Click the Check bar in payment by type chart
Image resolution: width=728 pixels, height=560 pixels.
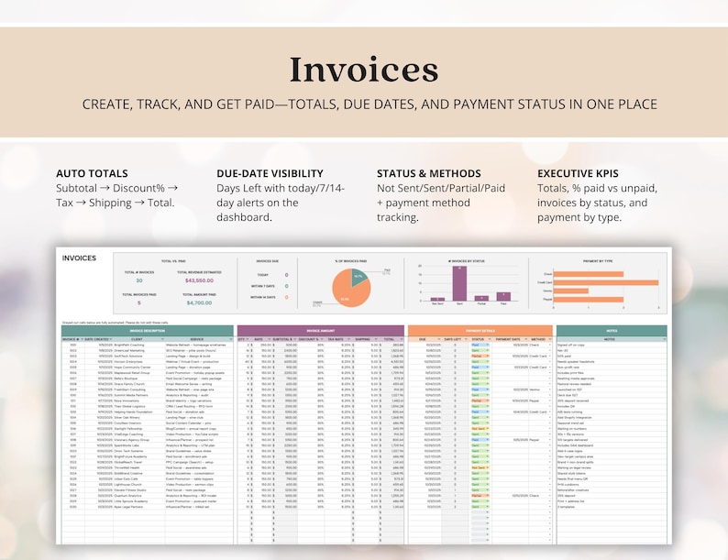point(589,274)
